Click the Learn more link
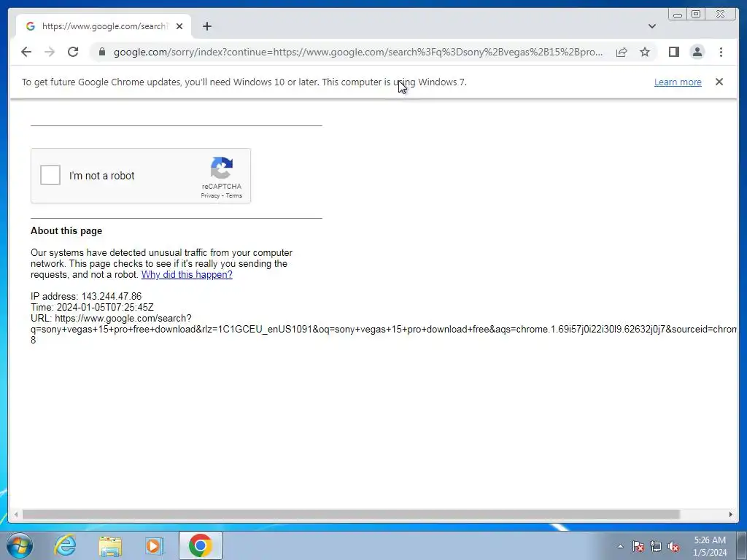The width and height of the screenshot is (747, 560). tap(678, 82)
